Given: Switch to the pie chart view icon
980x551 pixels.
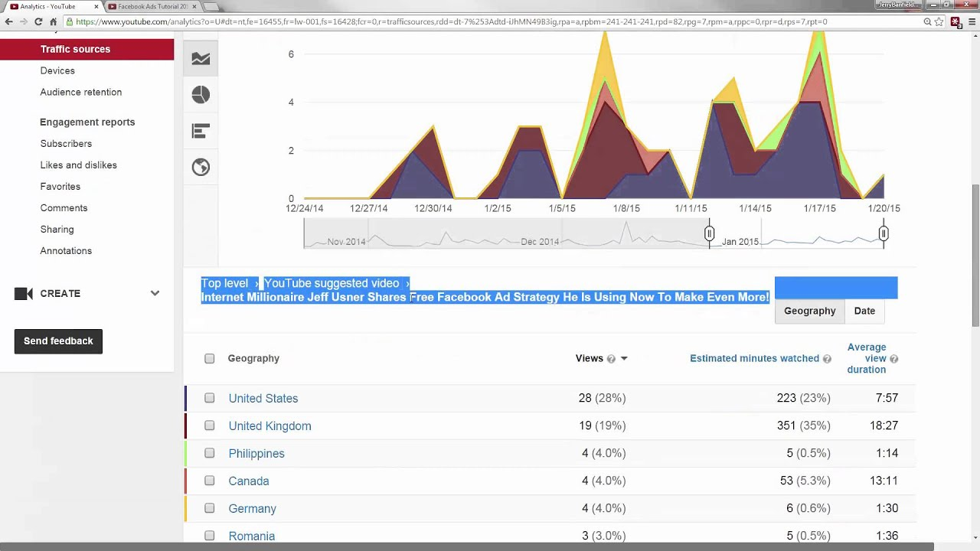Looking at the screenshot, I should (x=201, y=95).
